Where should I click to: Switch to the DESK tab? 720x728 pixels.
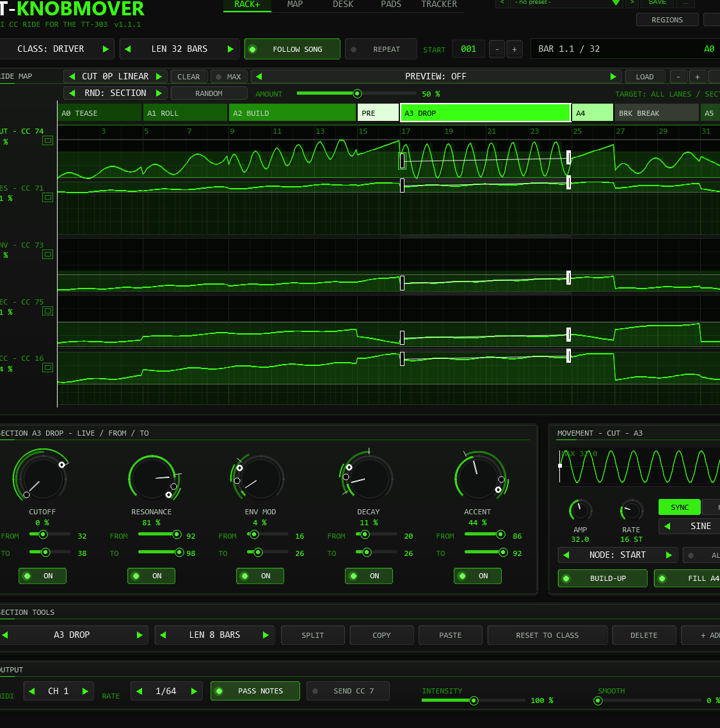343,4
